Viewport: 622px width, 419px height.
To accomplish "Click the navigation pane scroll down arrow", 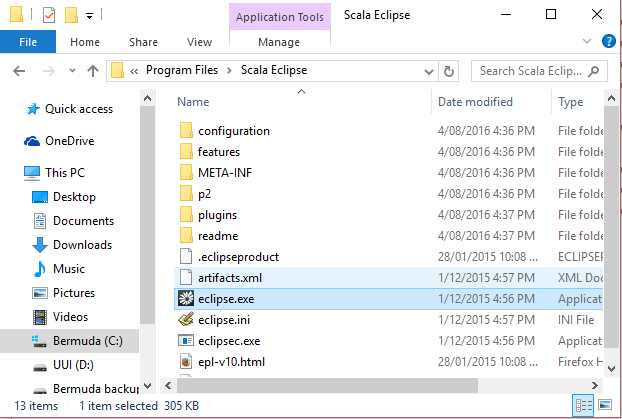I will coord(148,385).
